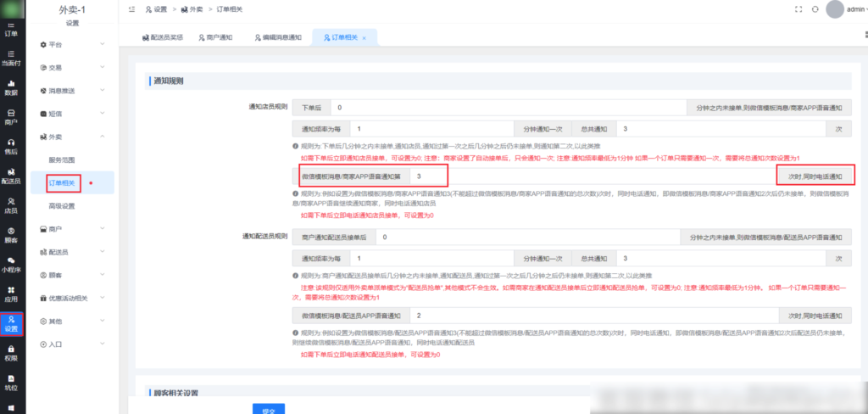Viewport: 868px width, 414px height.
Task: Focus 通知频率为每 field in 通知配送员规则
Action: [x=431, y=258]
